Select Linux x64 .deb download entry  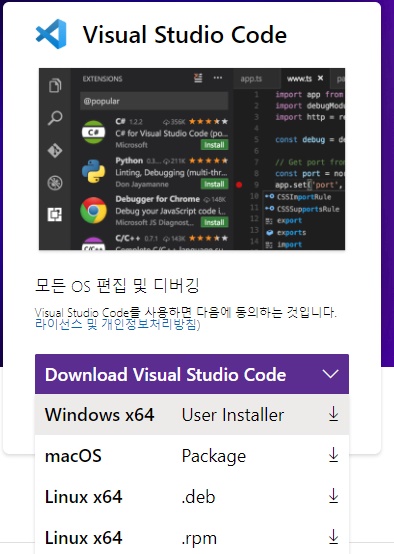192,497
